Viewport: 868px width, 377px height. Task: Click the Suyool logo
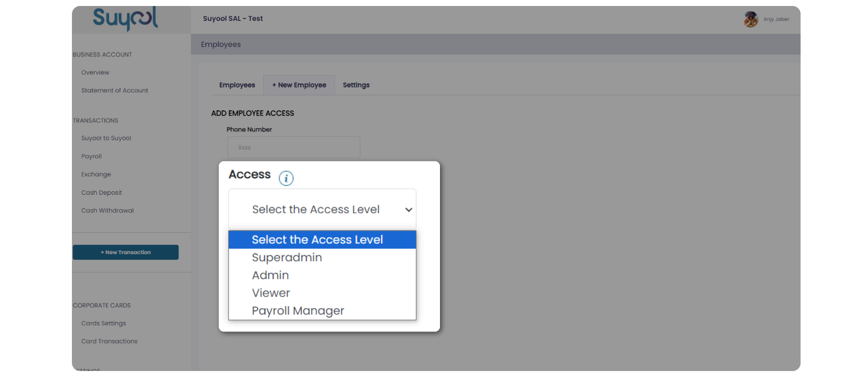tap(125, 19)
